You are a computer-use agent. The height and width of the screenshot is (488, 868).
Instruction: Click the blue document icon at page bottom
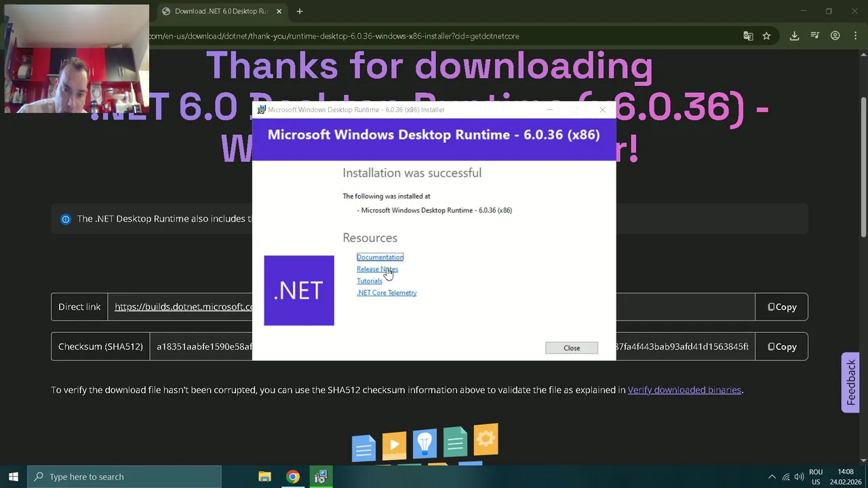363,448
